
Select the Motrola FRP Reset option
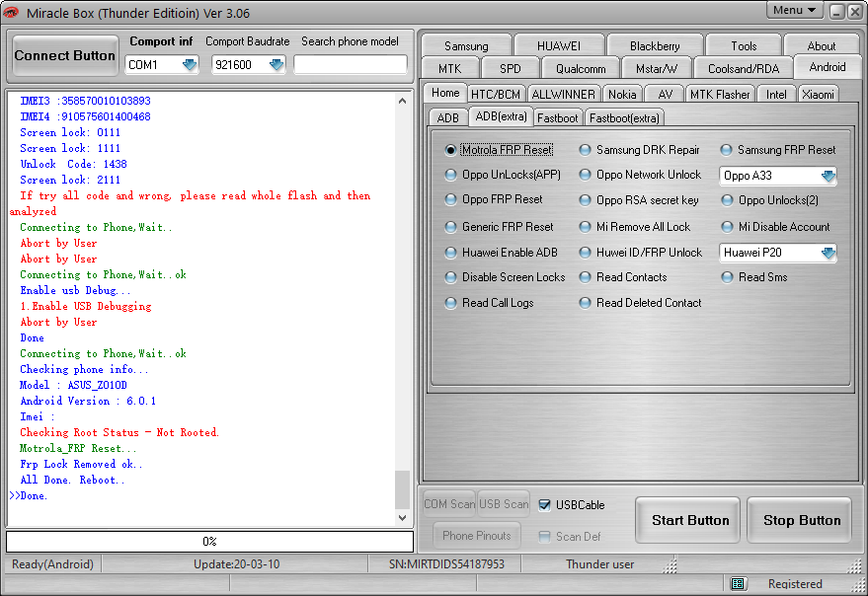(499, 150)
